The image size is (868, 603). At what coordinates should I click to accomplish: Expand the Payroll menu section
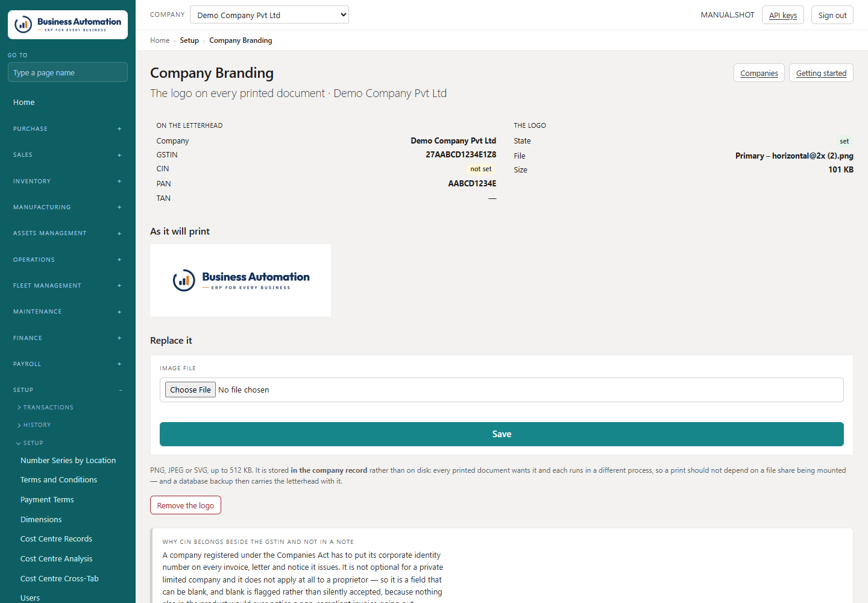(x=68, y=364)
